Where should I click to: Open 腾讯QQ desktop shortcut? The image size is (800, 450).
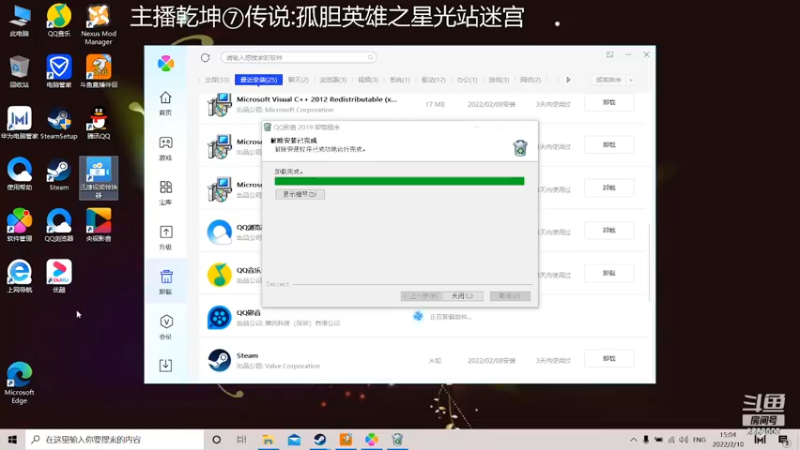point(98,123)
